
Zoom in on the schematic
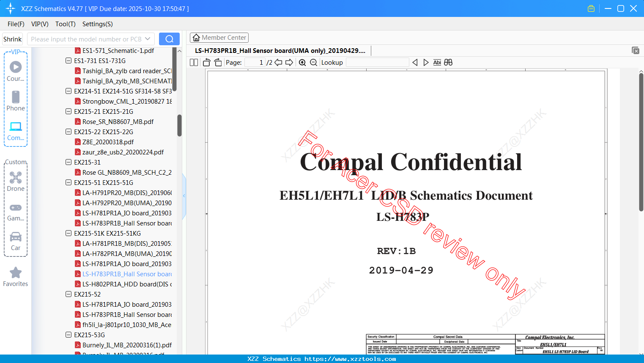pyautogui.click(x=302, y=63)
